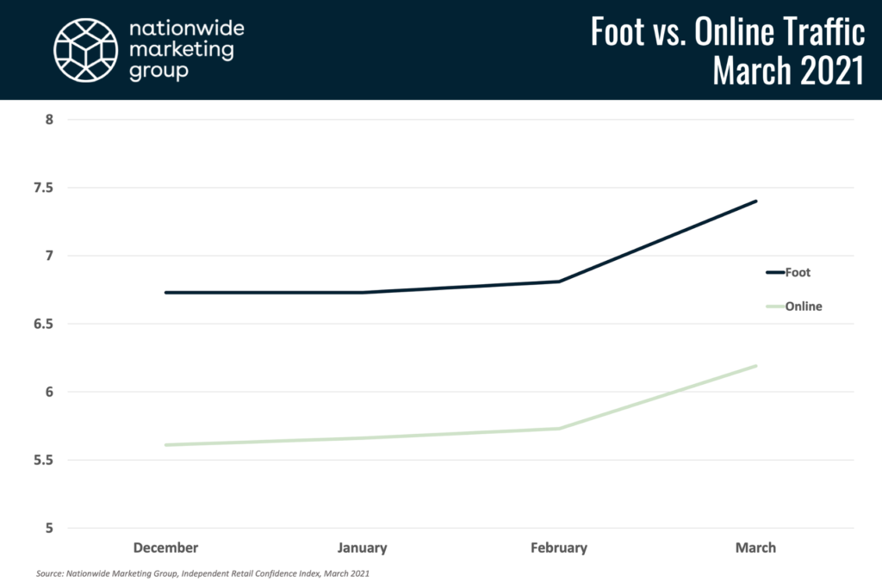Click the source citation text below the chart
Screen dimensions: 882x588
[202, 574]
